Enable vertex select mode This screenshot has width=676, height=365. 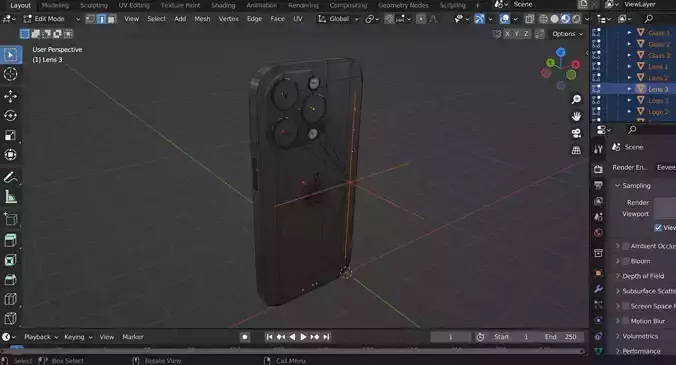coord(90,19)
